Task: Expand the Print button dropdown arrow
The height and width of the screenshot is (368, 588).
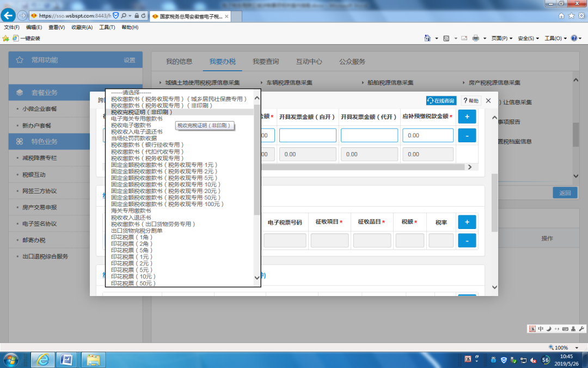Action: (485, 38)
